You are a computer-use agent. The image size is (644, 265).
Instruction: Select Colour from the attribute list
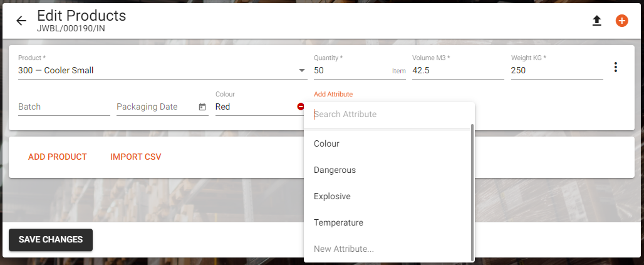388,144
